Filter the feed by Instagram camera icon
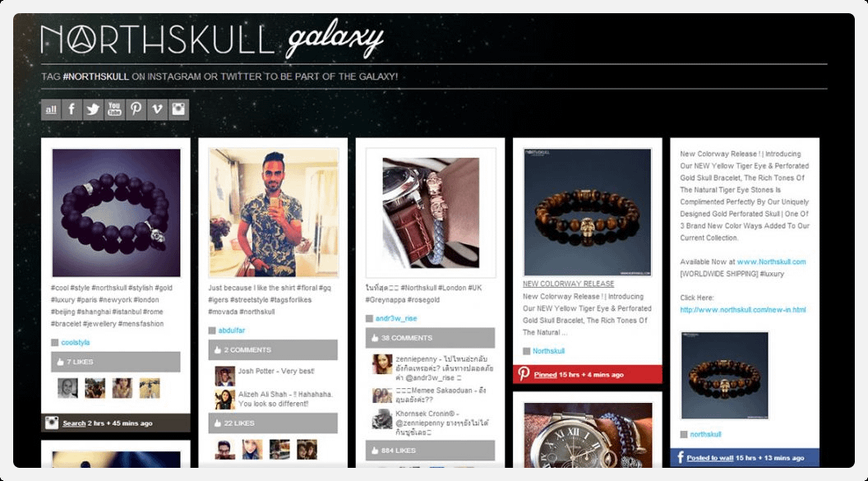Image resolution: width=868 pixels, height=481 pixels. click(178, 109)
